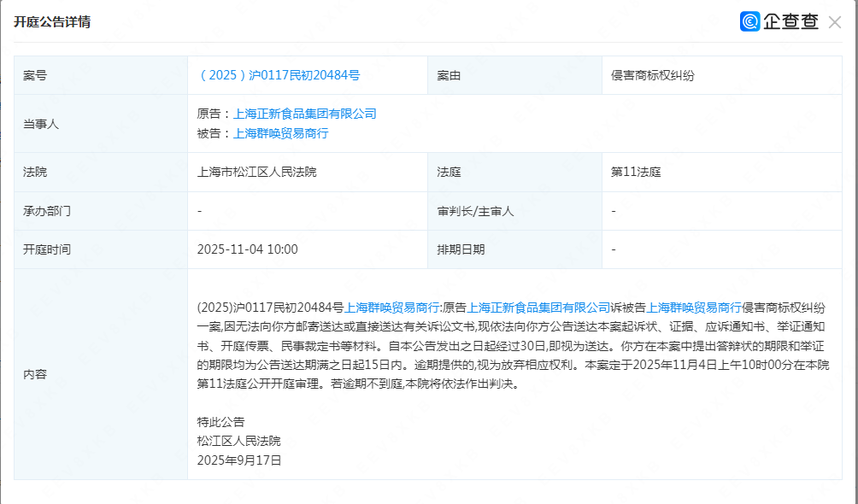Click the 内容 label cell

35,374
